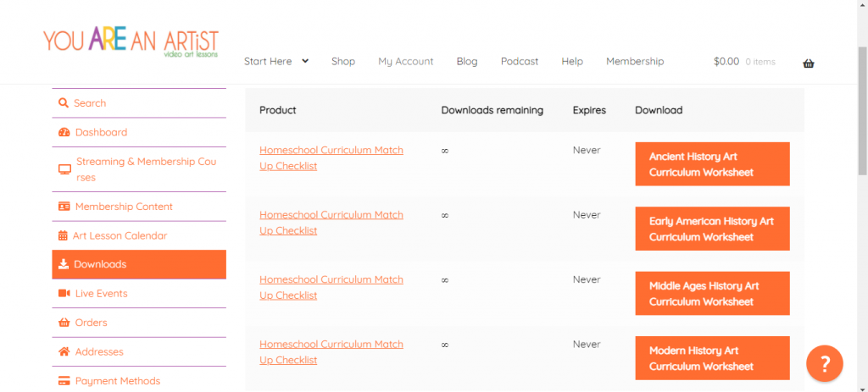Expand the Start Here dropdown chevron

[x=305, y=61]
